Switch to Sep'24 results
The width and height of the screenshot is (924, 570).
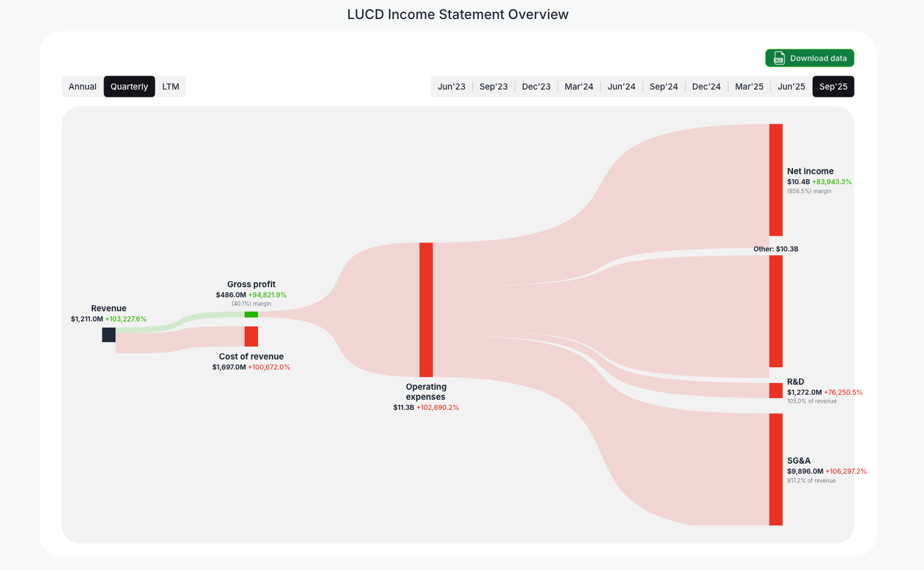point(664,86)
